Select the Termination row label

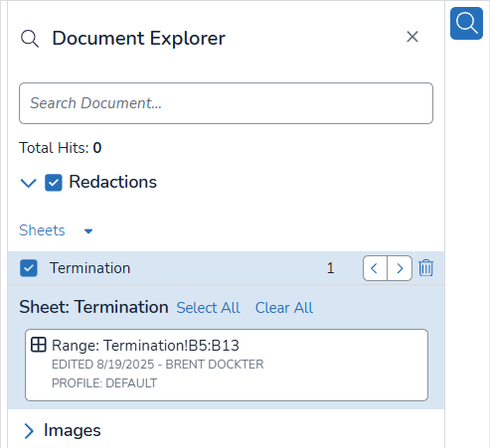pos(89,268)
